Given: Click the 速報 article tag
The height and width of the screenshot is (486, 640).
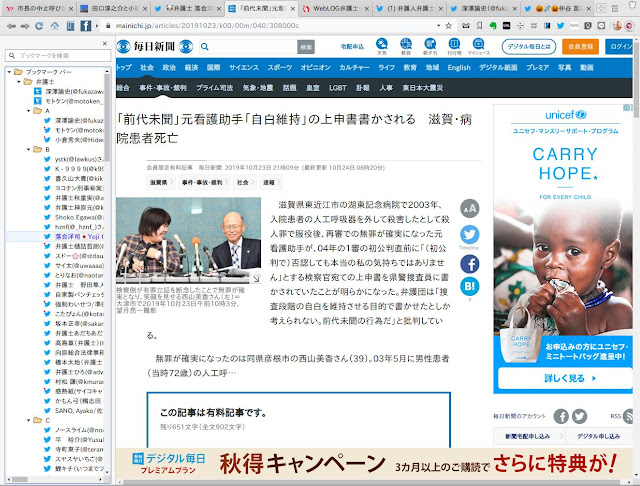Looking at the screenshot, I should 271,182.
